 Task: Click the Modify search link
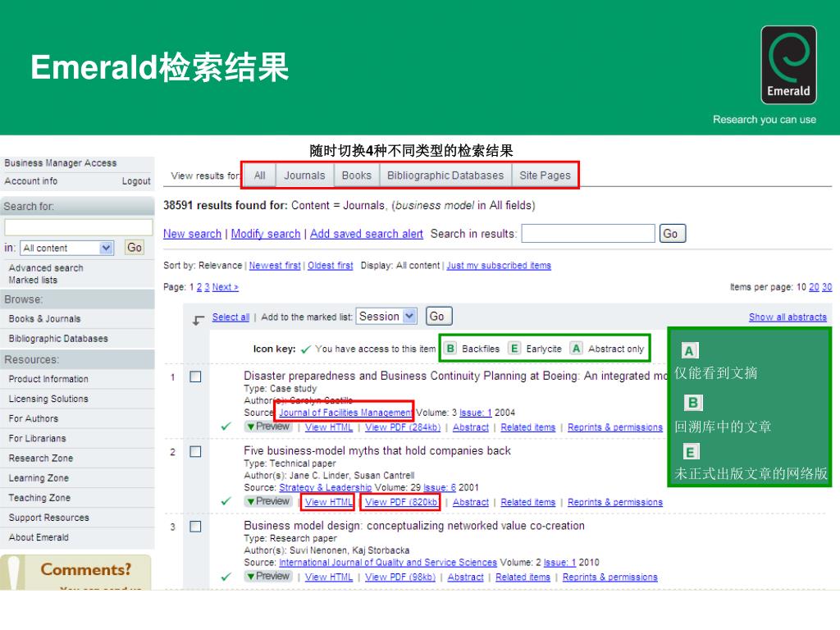click(x=266, y=234)
